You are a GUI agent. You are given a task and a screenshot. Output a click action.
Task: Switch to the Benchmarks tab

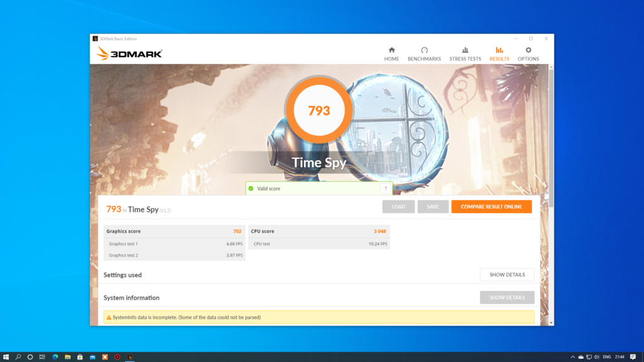(424, 54)
